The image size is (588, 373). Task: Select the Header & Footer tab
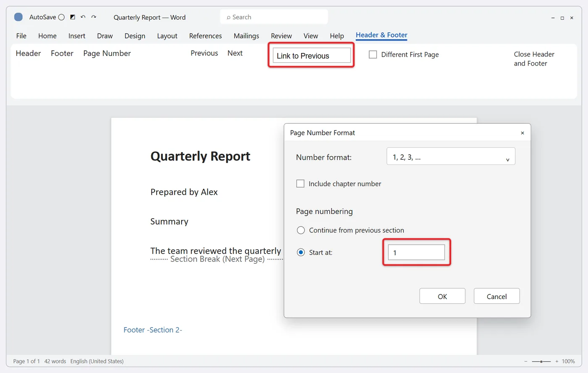tap(381, 35)
